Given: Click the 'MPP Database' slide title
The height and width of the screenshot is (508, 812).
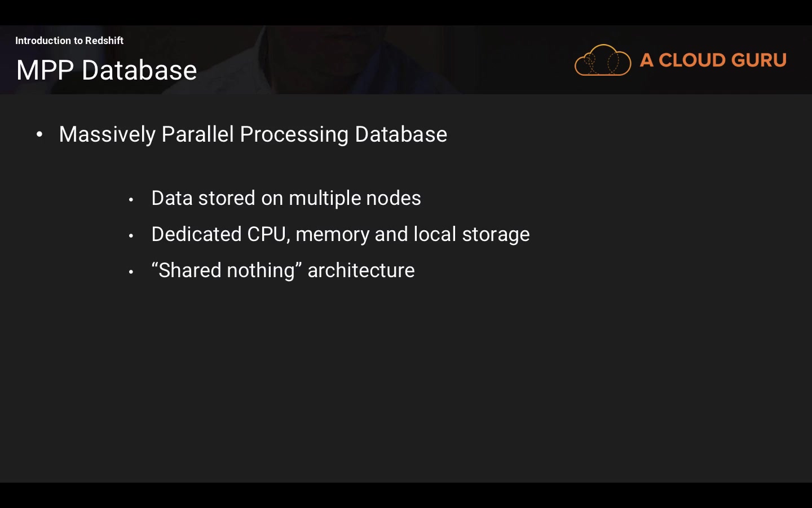Looking at the screenshot, I should (107, 71).
